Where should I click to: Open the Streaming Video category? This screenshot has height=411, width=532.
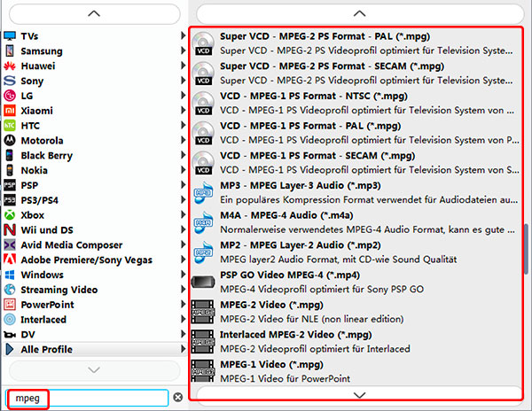(x=95, y=290)
